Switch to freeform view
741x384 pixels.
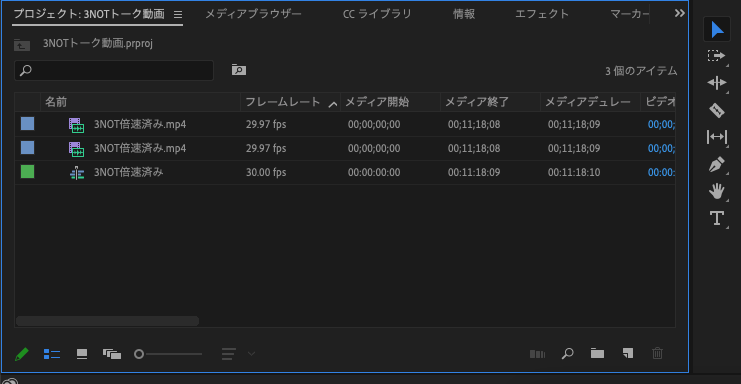(x=112, y=354)
